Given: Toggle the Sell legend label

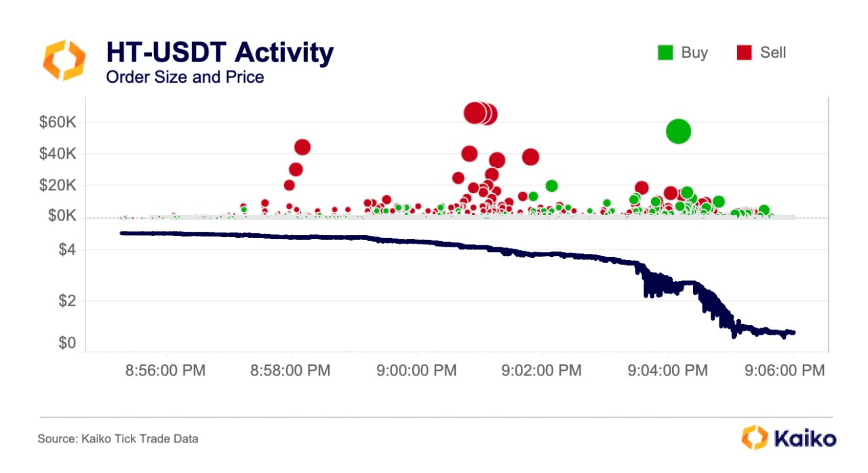Looking at the screenshot, I should click(x=772, y=53).
